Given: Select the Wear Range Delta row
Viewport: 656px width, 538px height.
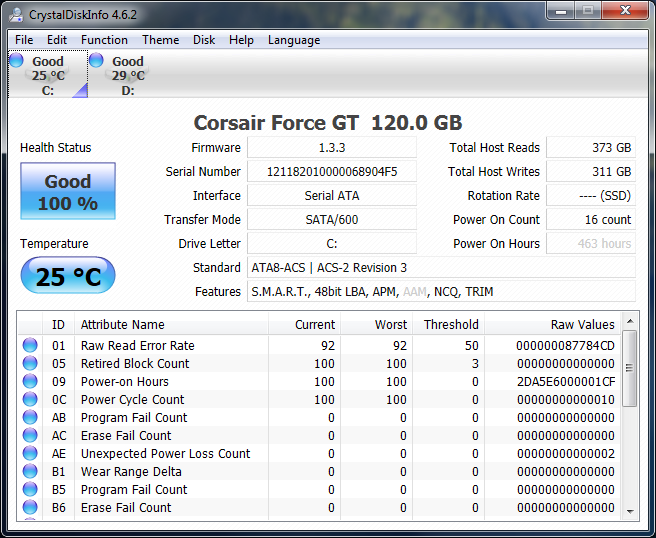Looking at the screenshot, I should [x=319, y=471].
